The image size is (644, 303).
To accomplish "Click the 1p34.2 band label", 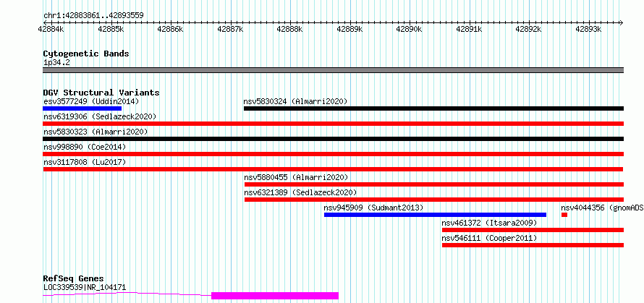I will pyautogui.click(x=56, y=62).
